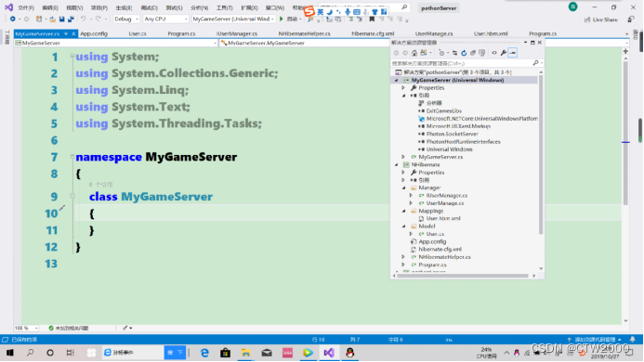Click Home icon in Solution Explorer toolbar

[414, 53]
